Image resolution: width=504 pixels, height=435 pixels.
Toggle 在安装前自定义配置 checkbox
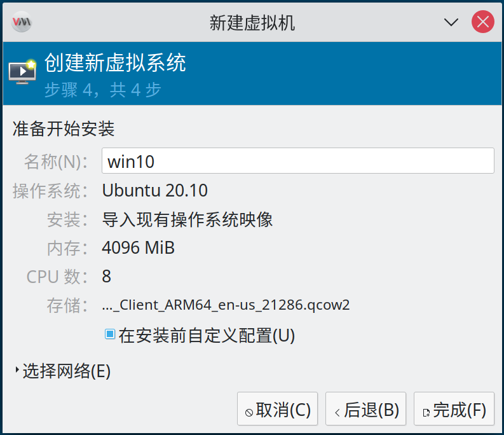110,334
